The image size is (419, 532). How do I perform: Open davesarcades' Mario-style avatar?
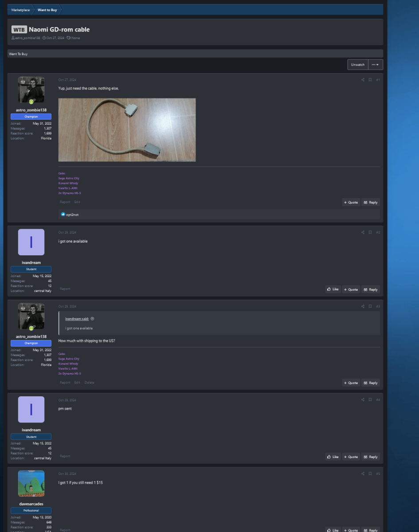tap(31, 484)
